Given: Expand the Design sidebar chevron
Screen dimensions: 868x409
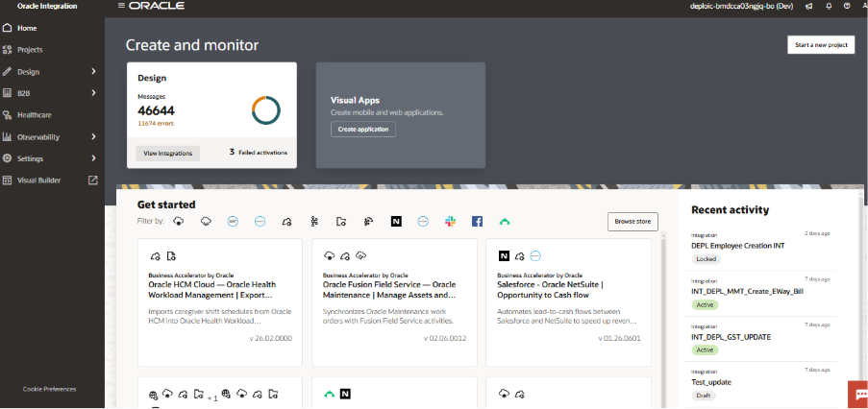Looking at the screenshot, I should pos(93,71).
